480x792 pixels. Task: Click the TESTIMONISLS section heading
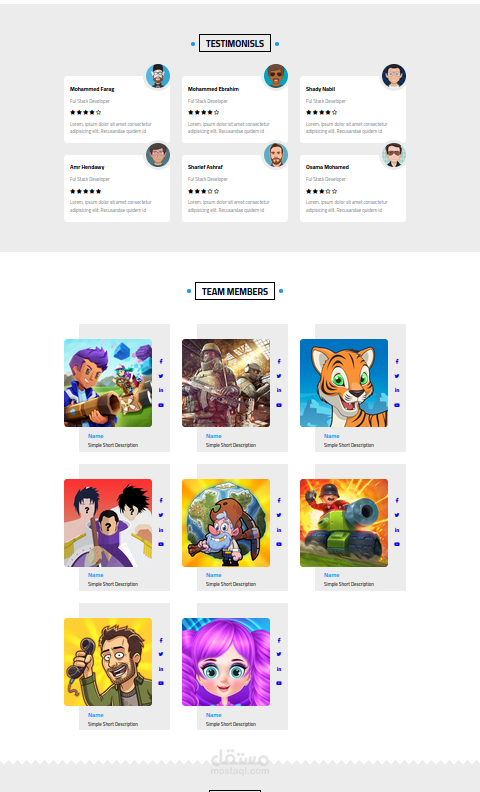(235, 43)
